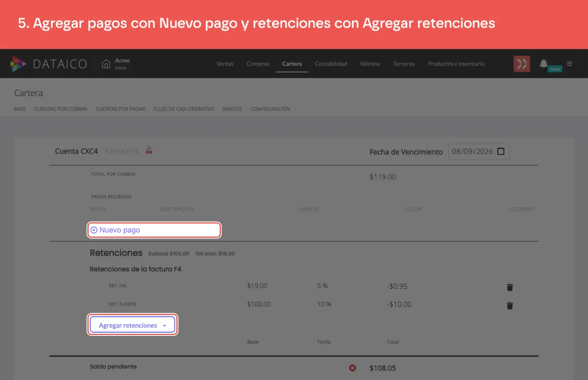
Task: Switch to the CUENTAS POR COBRAR tab
Action: (x=61, y=109)
